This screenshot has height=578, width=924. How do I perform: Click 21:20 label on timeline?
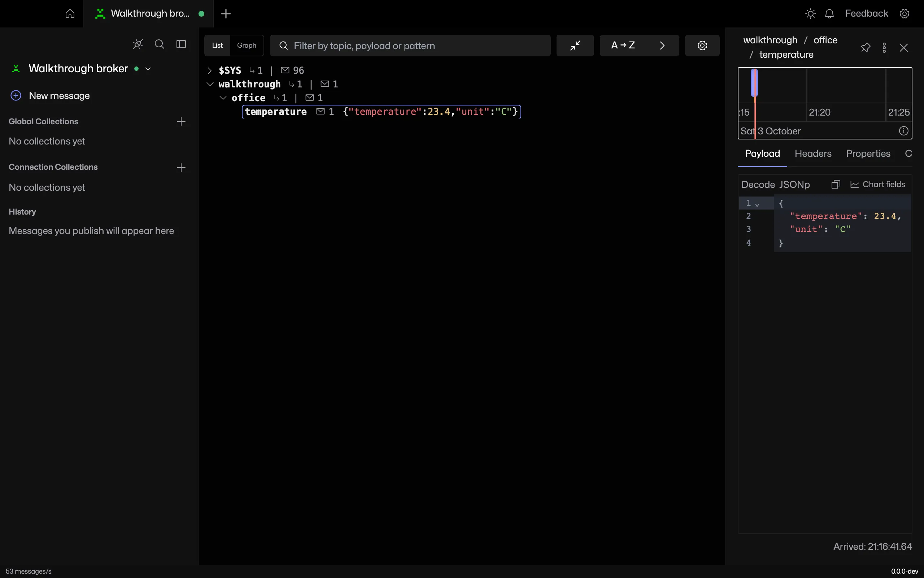(819, 112)
